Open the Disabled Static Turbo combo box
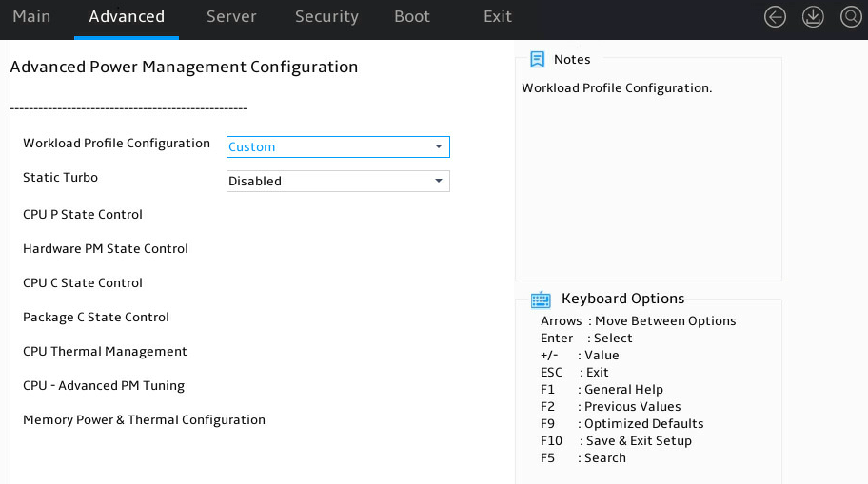The height and width of the screenshot is (484, 868). coord(338,181)
